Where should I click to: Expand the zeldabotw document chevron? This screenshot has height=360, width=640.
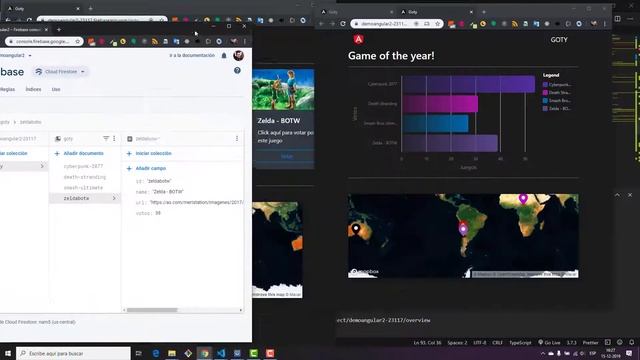click(114, 198)
